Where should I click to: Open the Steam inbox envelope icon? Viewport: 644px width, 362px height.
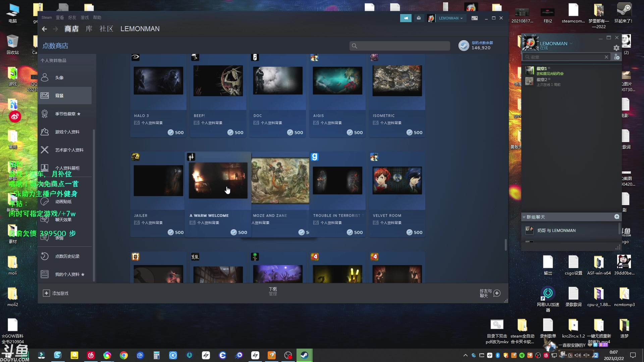point(419,18)
